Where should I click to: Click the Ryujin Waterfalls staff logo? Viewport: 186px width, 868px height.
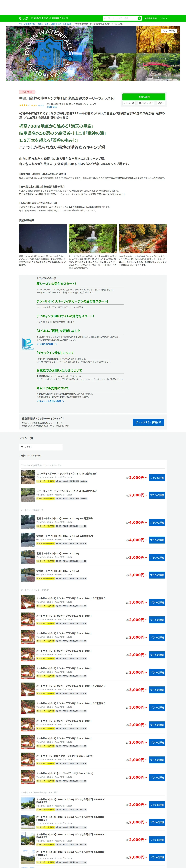click(28, 344)
